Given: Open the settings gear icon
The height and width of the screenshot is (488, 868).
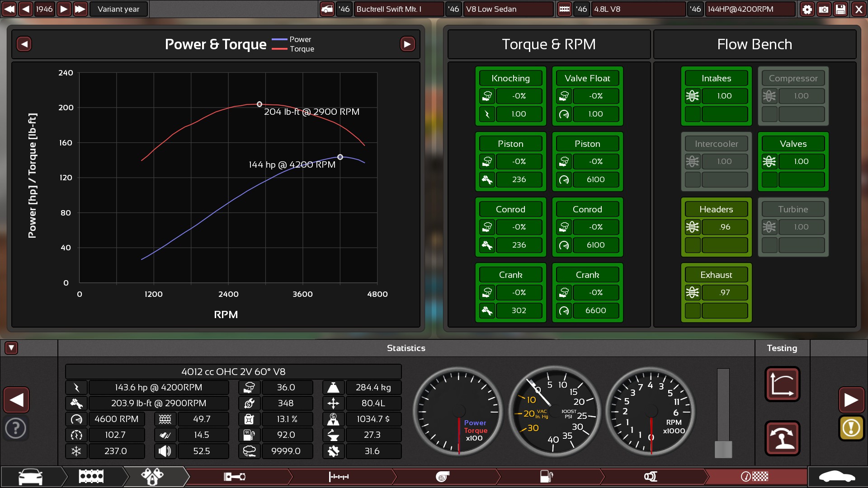Looking at the screenshot, I should click(x=807, y=9).
